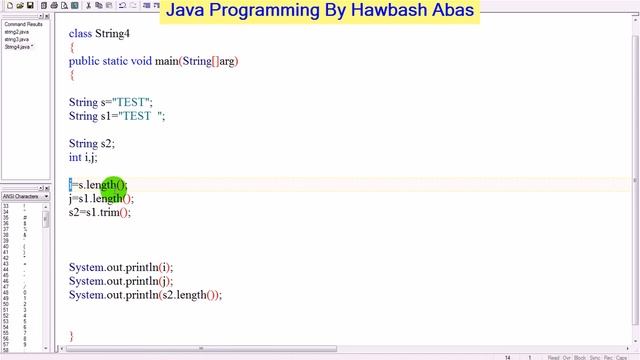Click the horizontal scrollbar right arrow
The height and width of the screenshot is (360, 640).
pos(628,349)
